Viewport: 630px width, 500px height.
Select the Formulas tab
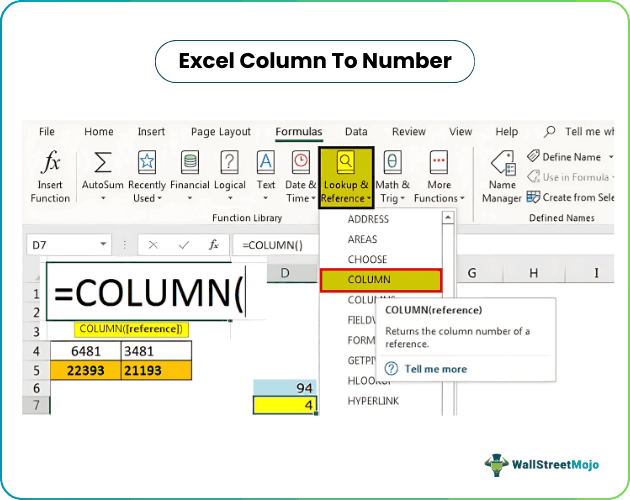pos(299,131)
